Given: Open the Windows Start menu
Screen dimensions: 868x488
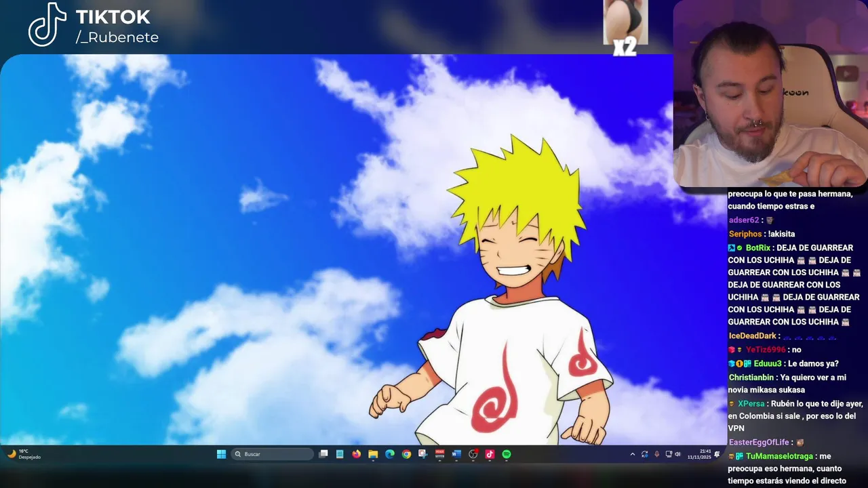Looking at the screenshot, I should click(221, 454).
